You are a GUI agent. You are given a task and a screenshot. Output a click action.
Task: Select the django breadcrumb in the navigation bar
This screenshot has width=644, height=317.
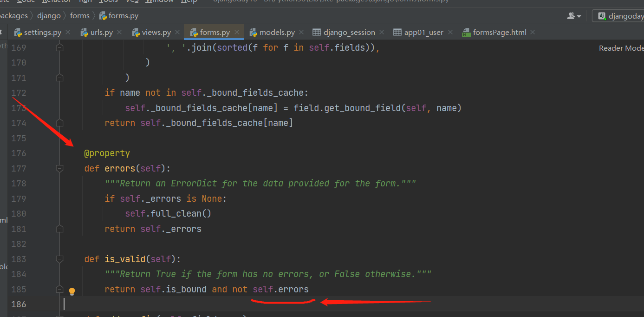(49, 16)
